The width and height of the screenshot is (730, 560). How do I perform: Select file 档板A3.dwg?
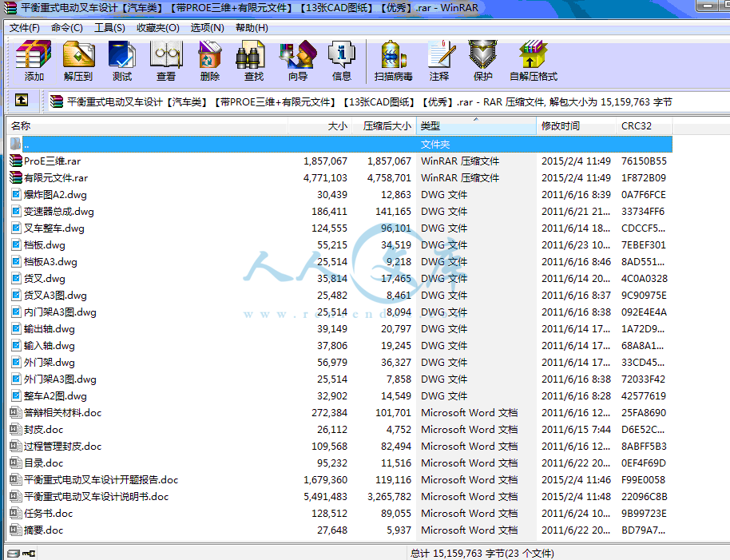[50, 261]
